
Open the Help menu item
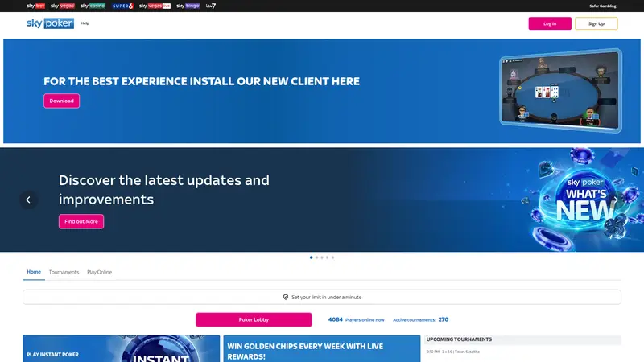[x=85, y=23]
